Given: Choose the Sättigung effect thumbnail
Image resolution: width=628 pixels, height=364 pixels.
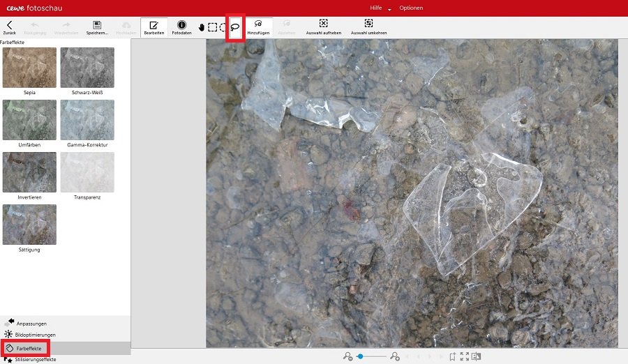Looking at the screenshot, I should [x=29, y=225].
